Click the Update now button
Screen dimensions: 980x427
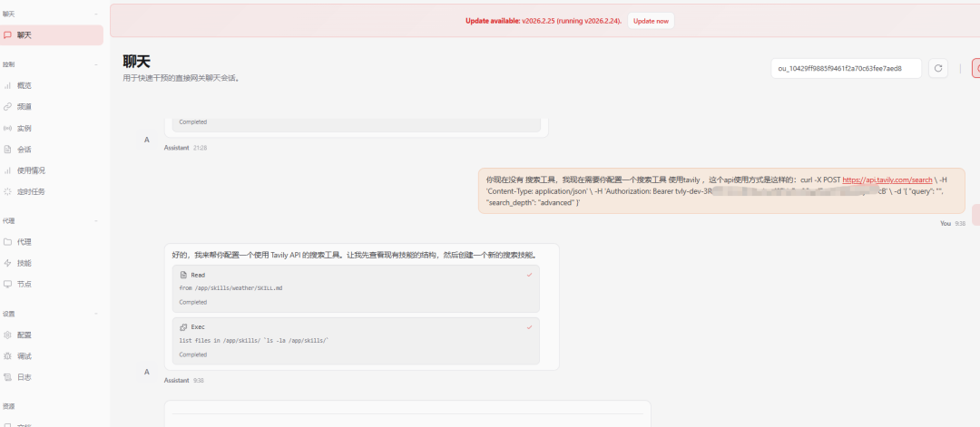click(651, 21)
